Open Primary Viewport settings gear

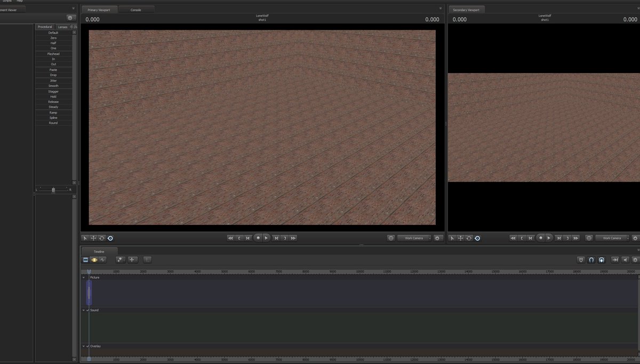coord(438,238)
